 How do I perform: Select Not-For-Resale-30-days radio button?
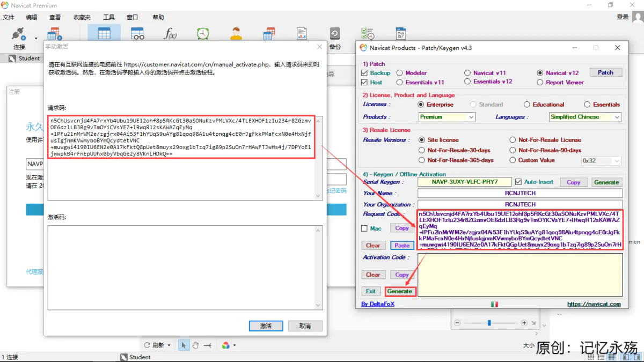[x=421, y=150]
